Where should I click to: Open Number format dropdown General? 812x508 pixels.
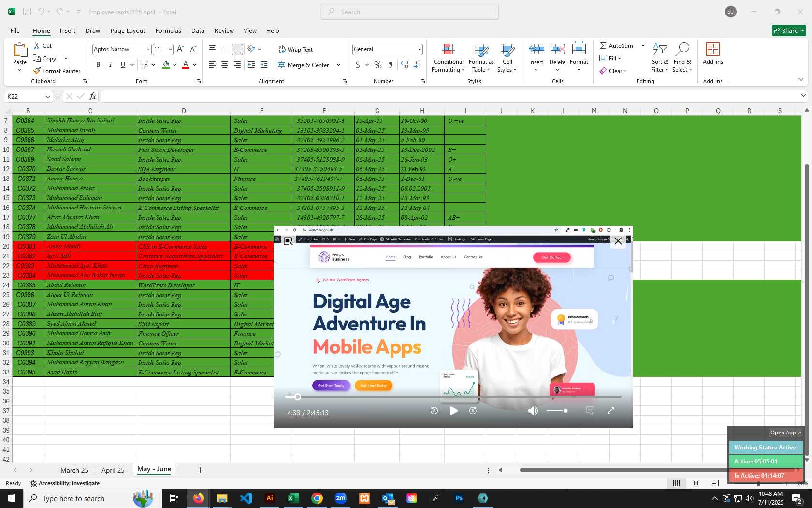pyautogui.click(x=419, y=49)
